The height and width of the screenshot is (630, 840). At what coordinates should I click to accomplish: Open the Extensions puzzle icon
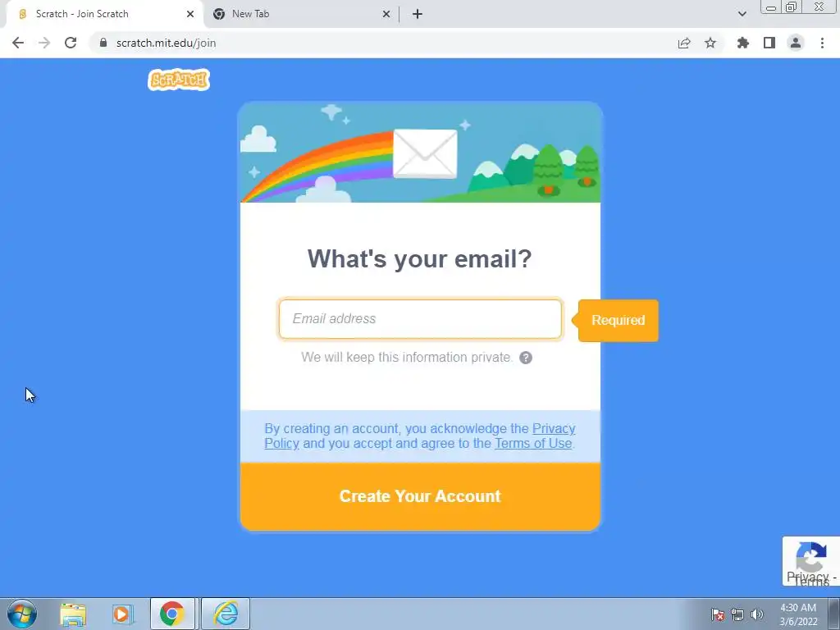743,43
